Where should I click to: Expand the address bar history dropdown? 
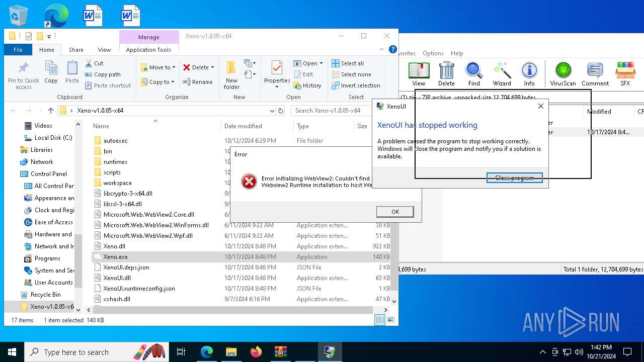tap(272, 111)
